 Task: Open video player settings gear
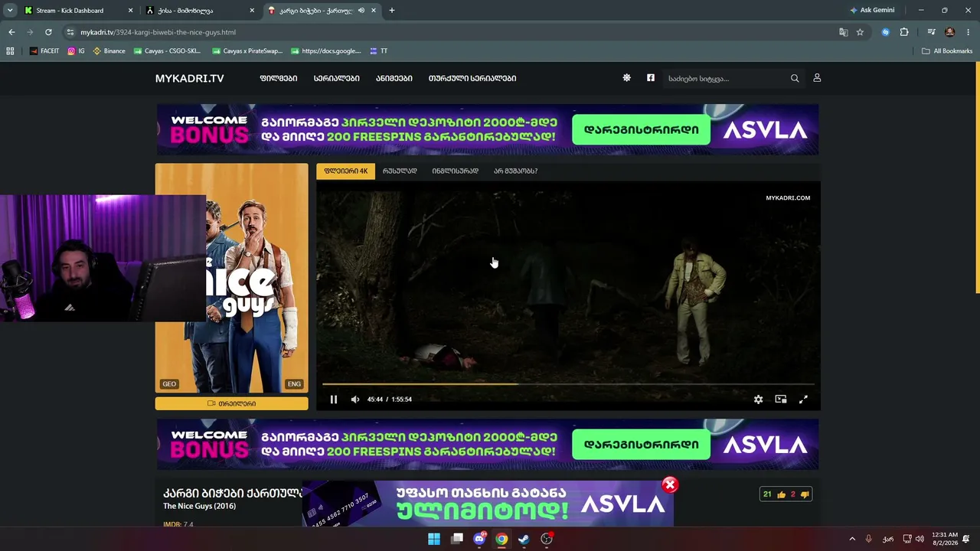[x=758, y=399]
